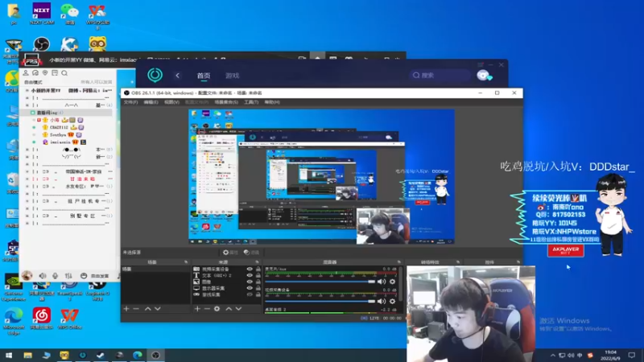Screen dimensions: 644x362
Task: Open source properties gear in Sources panel
Action: click(217, 309)
